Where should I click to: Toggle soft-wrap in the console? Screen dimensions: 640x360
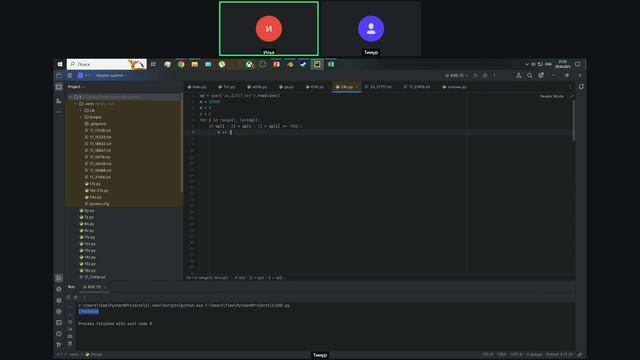click(70, 322)
